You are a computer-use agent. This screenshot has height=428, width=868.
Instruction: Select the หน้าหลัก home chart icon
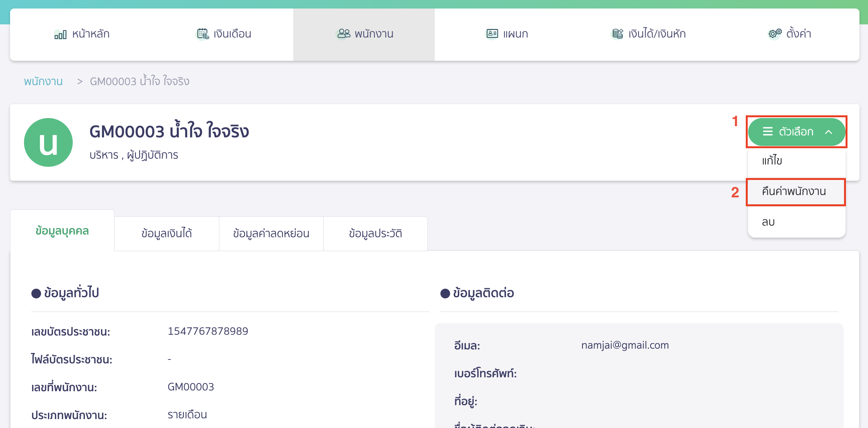coord(60,34)
